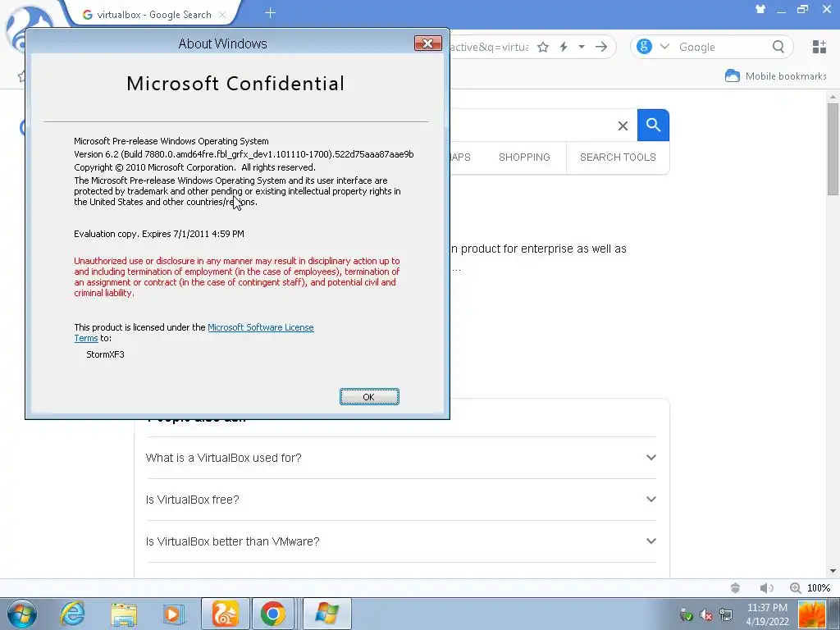
Task: Click the acorn shield icon in status bar
Action: (x=735, y=587)
